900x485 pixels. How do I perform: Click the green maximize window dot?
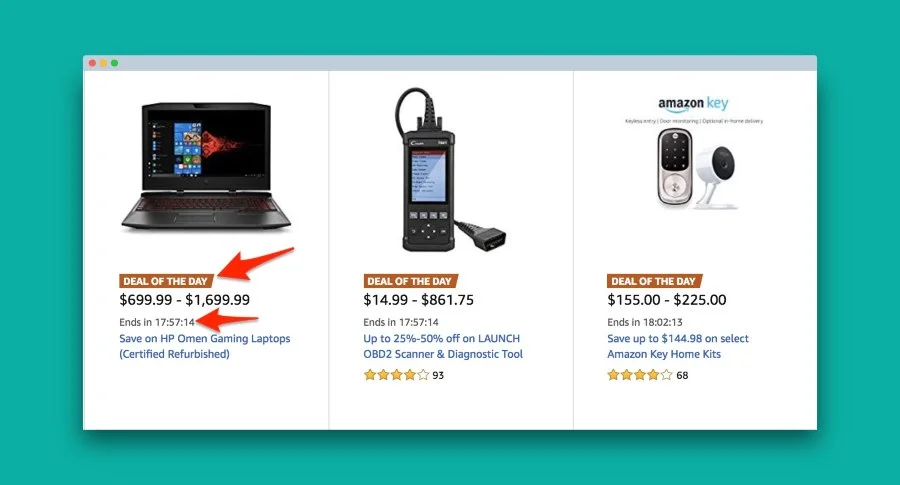(x=114, y=63)
